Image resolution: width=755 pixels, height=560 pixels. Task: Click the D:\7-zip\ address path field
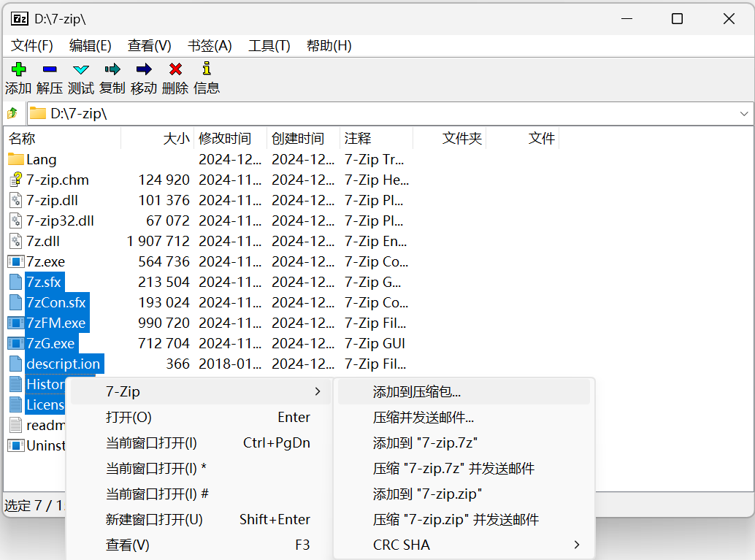pyautogui.click(x=390, y=114)
